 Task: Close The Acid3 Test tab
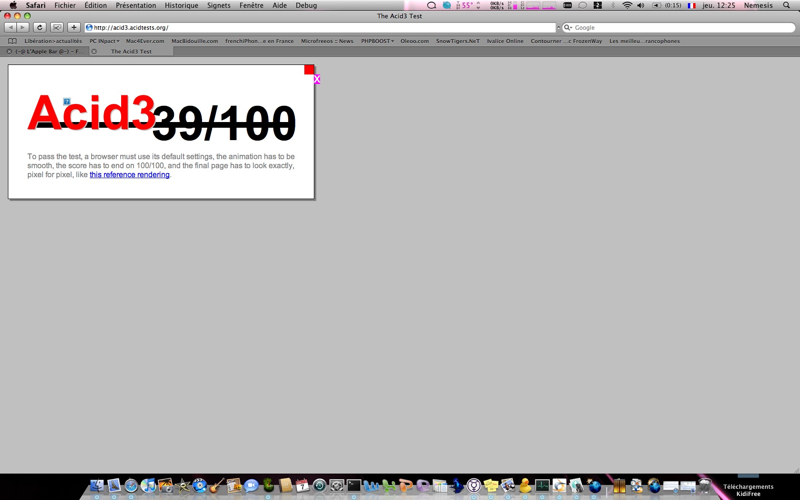(94, 52)
